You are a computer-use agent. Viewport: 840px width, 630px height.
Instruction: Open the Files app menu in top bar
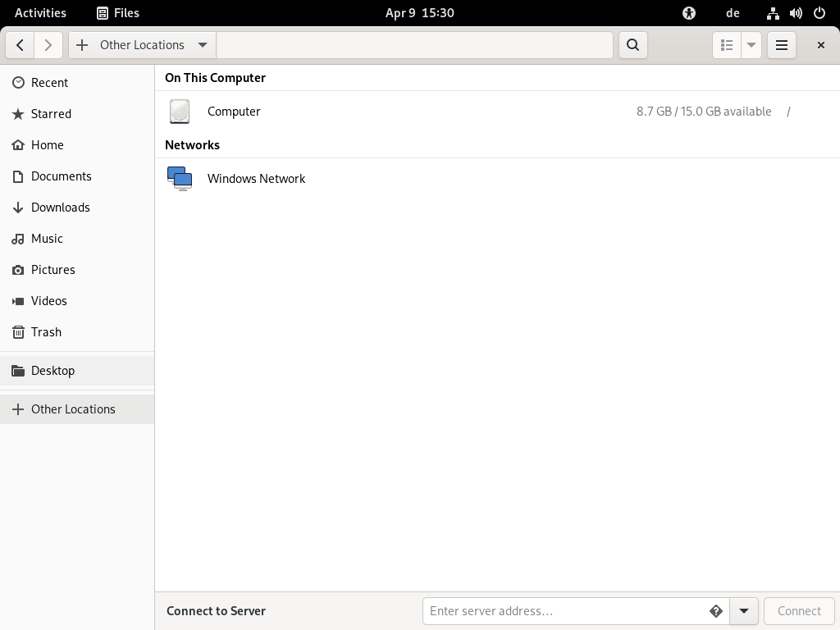click(118, 13)
